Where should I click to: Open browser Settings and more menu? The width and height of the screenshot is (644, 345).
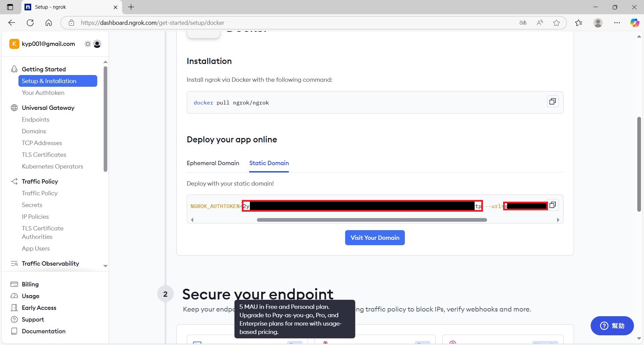point(617,23)
